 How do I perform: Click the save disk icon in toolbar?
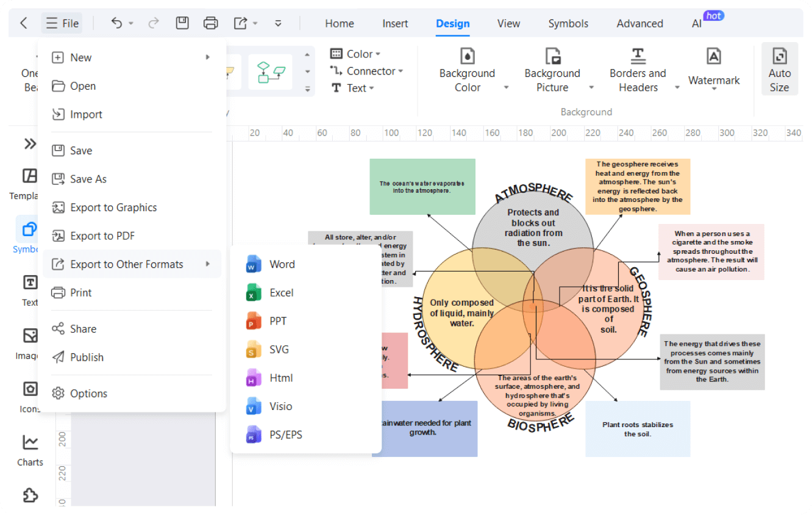(182, 23)
